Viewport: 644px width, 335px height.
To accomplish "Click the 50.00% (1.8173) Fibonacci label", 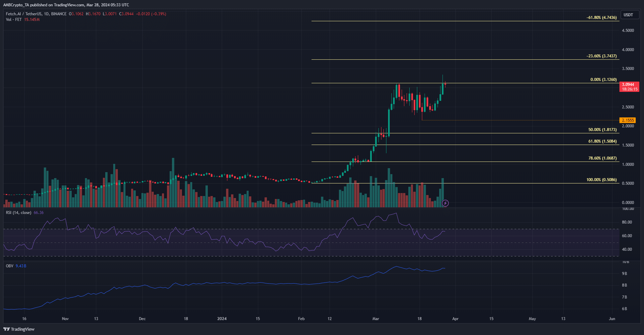I will tap(603, 130).
